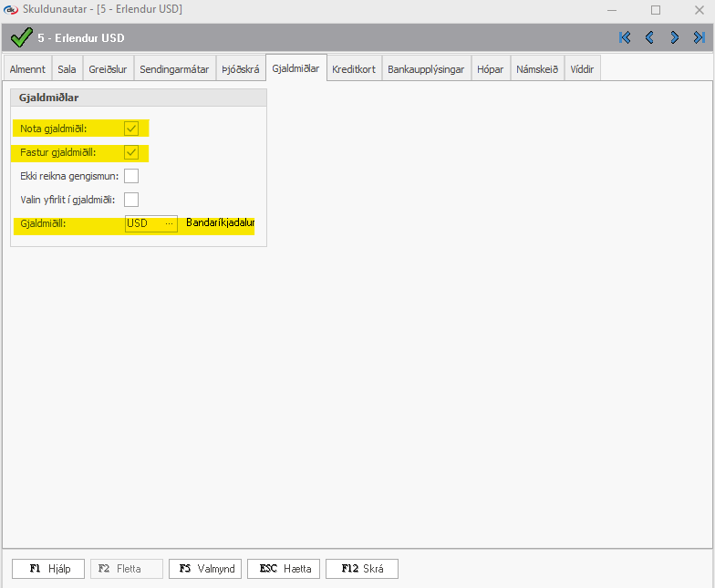This screenshot has height=588, width=715.
Task: Enable Ekki reikna gengismun checkbox
Action: click(x=131, y=176)
